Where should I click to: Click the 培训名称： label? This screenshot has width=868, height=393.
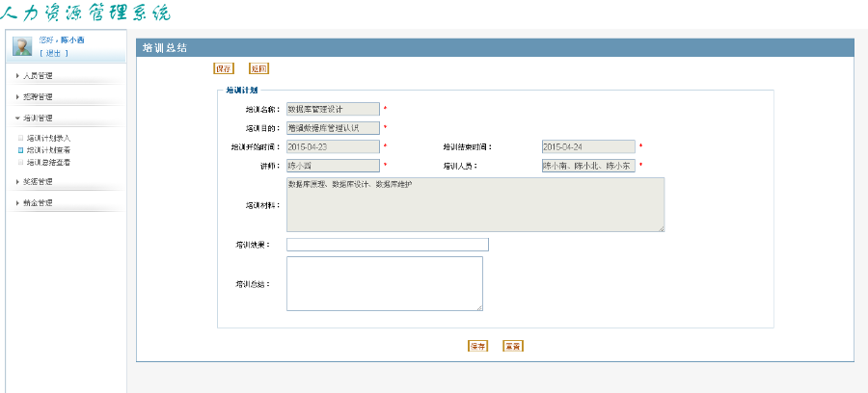pyautogui.click(x=263, y=110)
